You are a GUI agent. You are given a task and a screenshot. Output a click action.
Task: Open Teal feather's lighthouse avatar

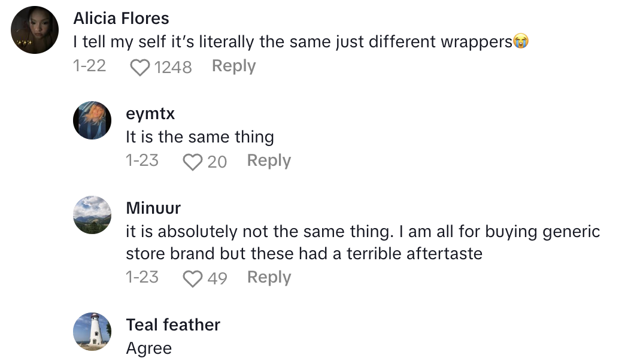92,331
